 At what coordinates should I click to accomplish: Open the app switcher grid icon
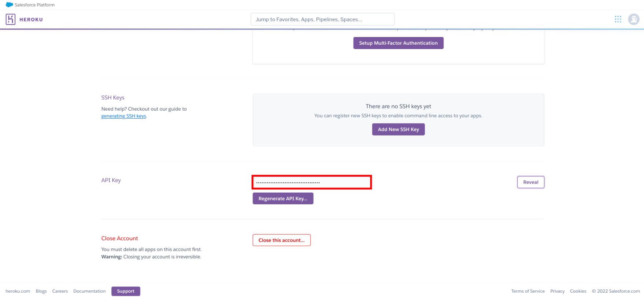(618, 19)
